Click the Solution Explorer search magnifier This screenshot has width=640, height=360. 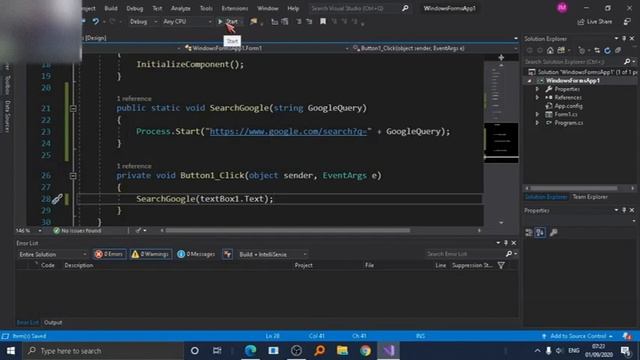[x=627, y=62]
